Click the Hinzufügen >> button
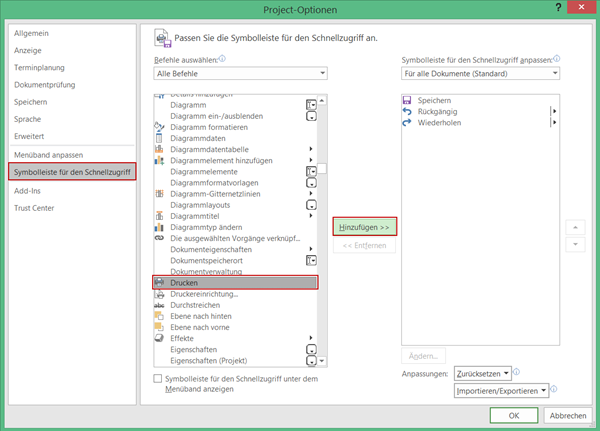The width and height of the screenshot is (600, 431). tap(365, 227)
